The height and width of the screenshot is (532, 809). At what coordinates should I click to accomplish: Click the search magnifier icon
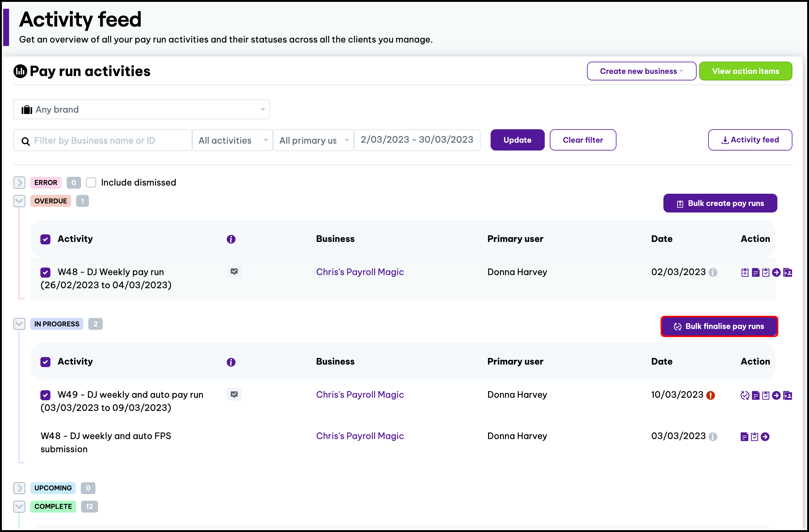tap(25, 141)
